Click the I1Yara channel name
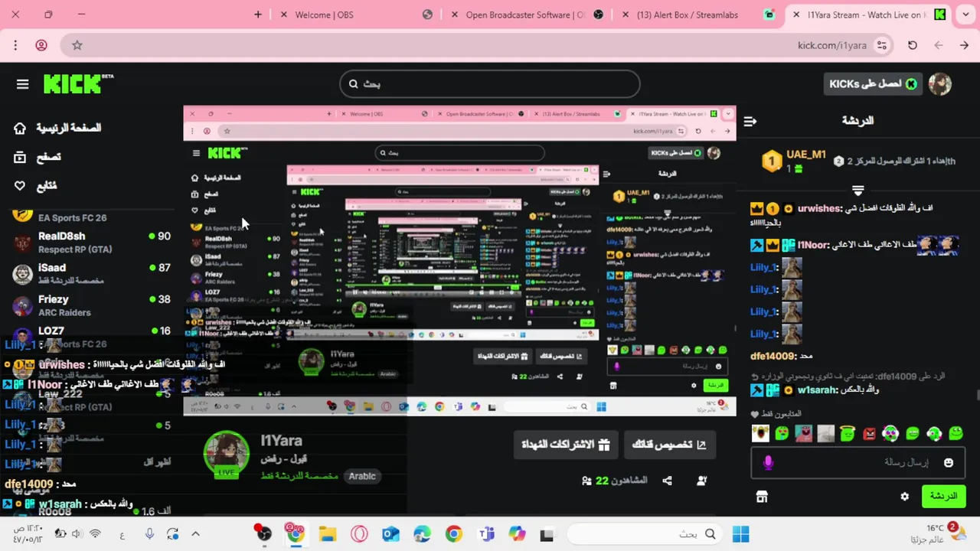This screenshot has height=551, width=980. coord(281,441)
